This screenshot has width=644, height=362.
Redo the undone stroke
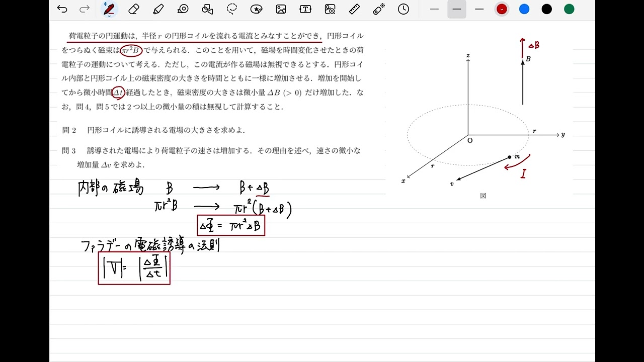(x=85, y=9)
